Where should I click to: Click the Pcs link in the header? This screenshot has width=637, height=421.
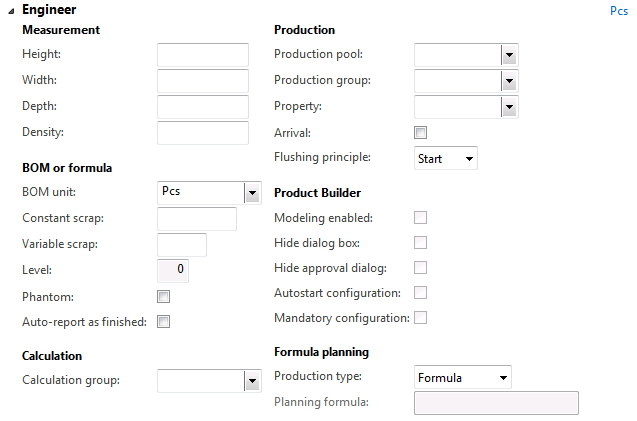pyautogui.click(x=619, y=12)
